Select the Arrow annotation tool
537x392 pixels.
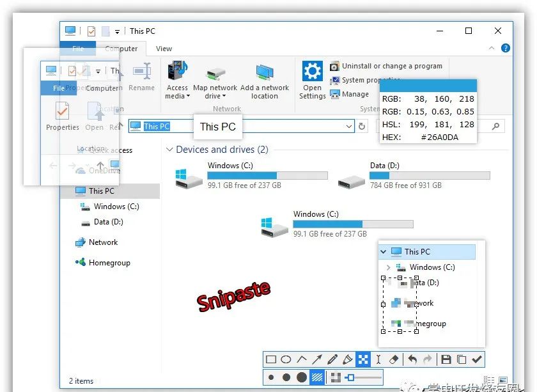(317, 359)
